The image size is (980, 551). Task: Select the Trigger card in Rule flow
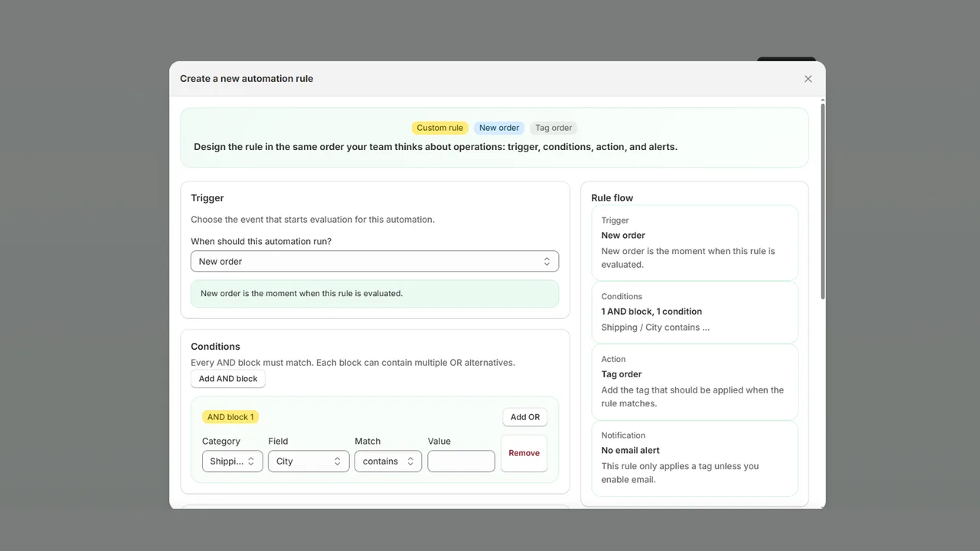(x=694, y=243)
